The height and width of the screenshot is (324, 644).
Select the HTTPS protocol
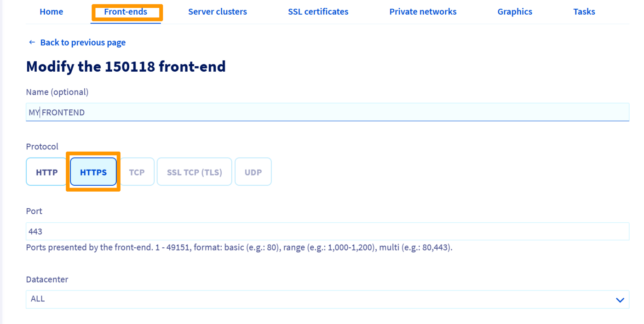tap(93, 171)
